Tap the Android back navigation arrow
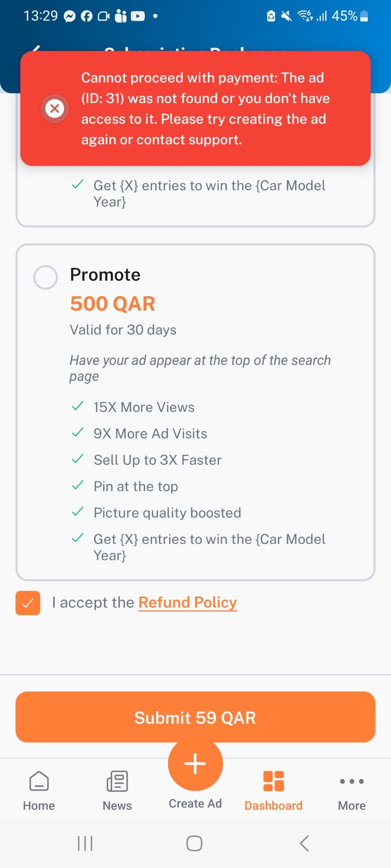 pyautogui.click(x=305, y=843)
